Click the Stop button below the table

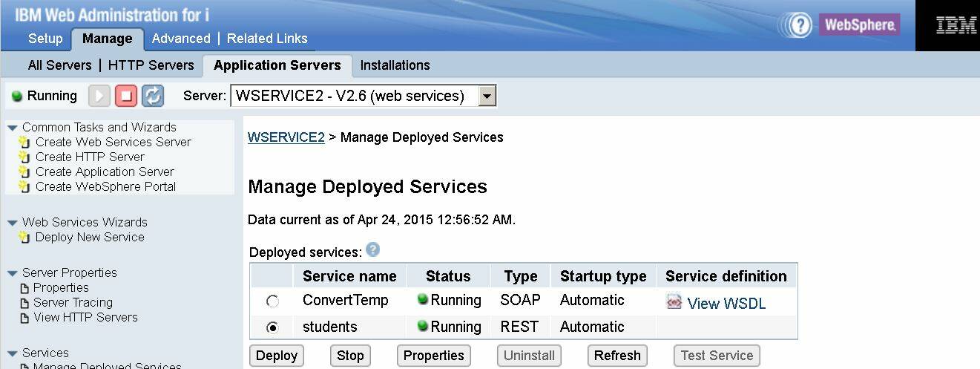tap(350, 356)
